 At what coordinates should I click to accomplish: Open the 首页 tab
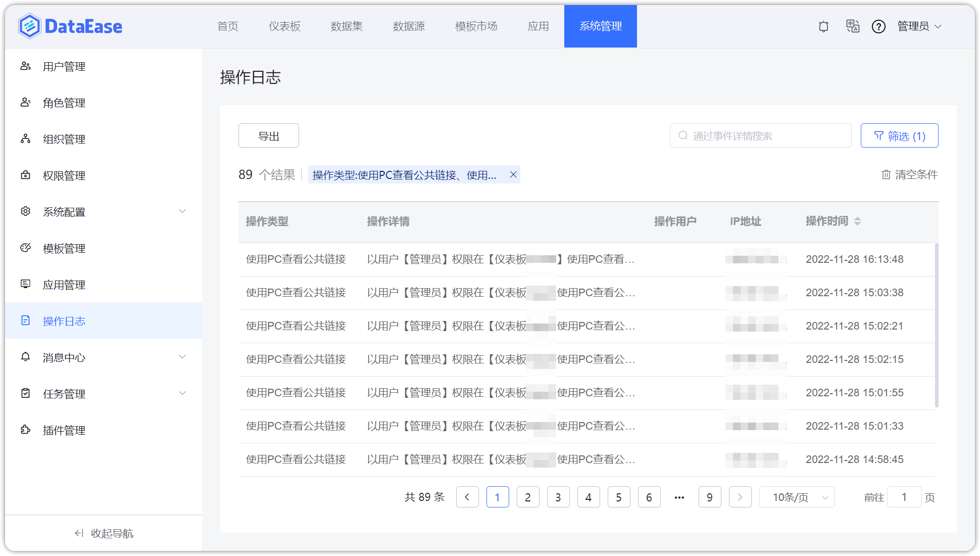click(x=228, y=26)
